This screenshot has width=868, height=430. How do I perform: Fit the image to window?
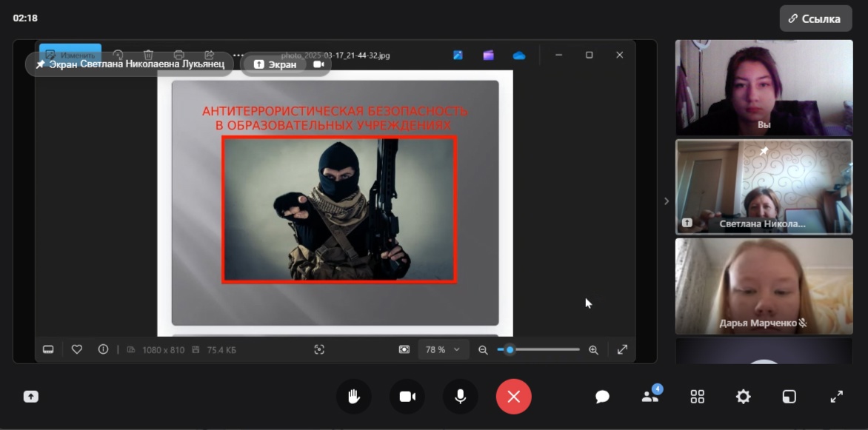pyautogui.click(x=404, y=350)
